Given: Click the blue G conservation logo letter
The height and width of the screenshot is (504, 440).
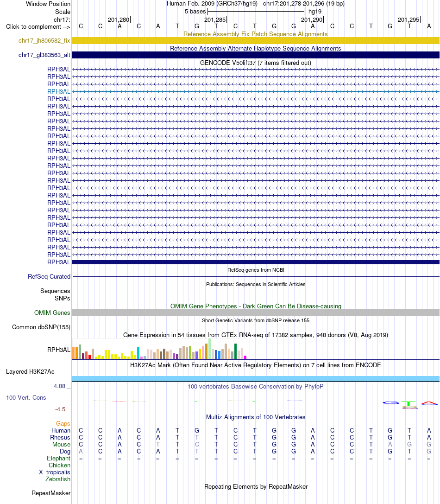Looking at the screenshot, I should coord(390,403).
